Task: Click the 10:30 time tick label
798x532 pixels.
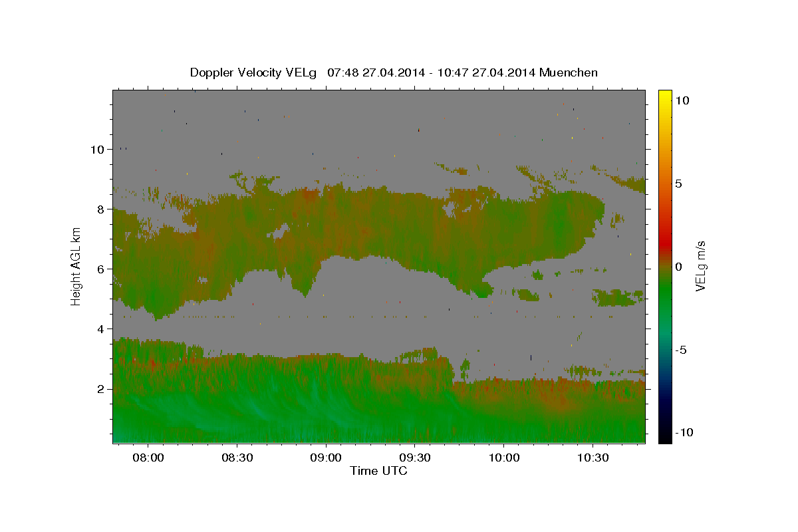Action: [593, 458]
